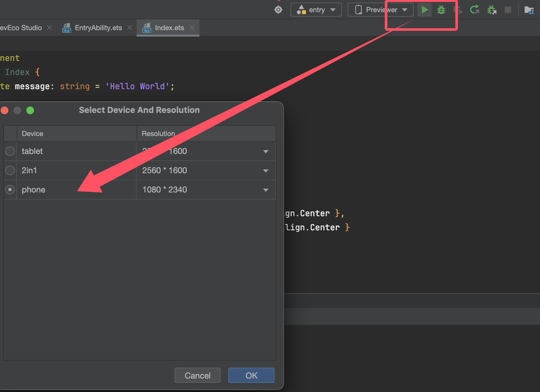The image size is (540, 392).
Task: Select the tablet device radio button
Action: click(10, 151)
